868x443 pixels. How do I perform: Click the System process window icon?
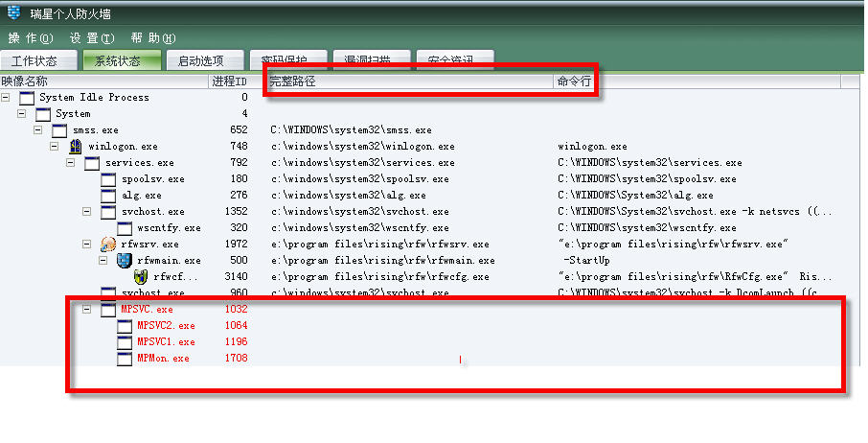point(42,115)
